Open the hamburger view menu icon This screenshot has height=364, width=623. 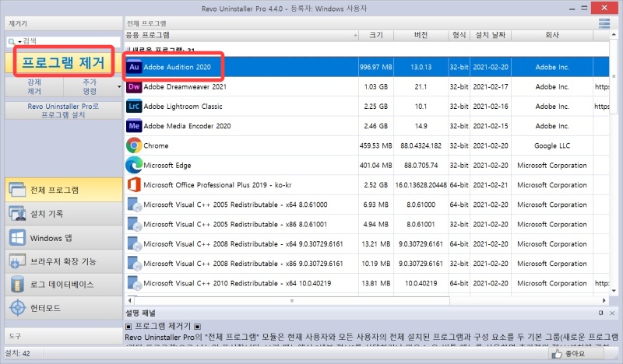pos(604,24)
